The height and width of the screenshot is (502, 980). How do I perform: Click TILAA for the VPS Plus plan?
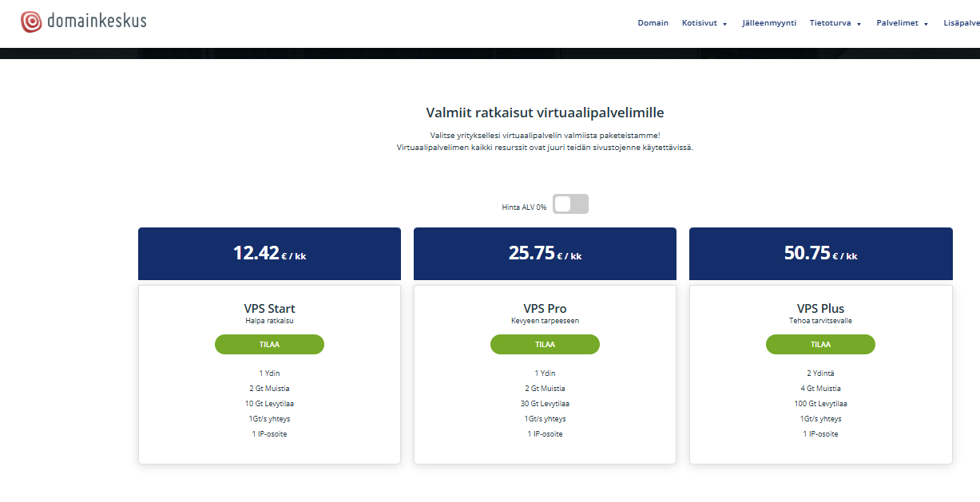coord(820,344)
